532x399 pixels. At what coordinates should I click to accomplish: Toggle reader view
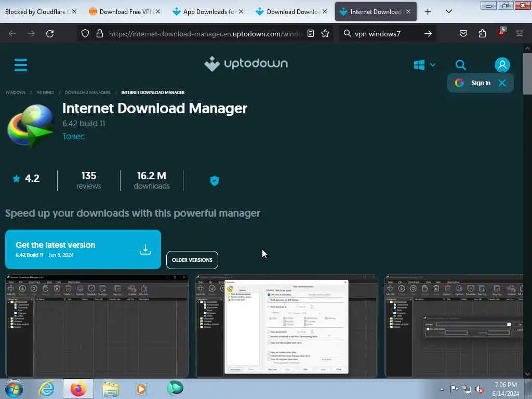(x=311, y=34)
